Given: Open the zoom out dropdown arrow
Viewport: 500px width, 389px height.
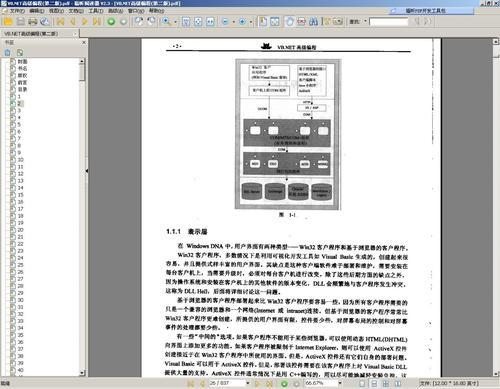Looking at the screenshot, I should pyautogui.click(x=234, y=22).
